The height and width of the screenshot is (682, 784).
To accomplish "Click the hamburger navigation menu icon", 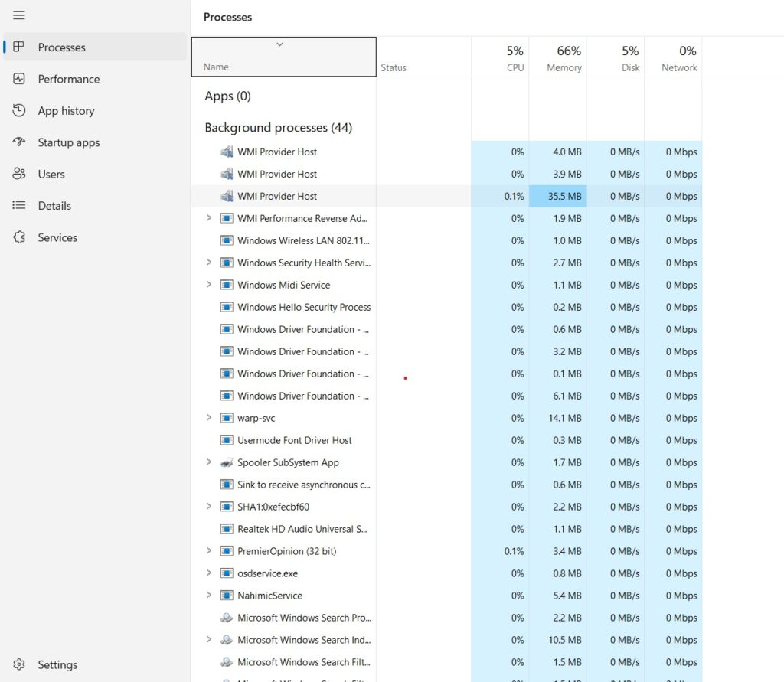I will [x=19, y=15].
